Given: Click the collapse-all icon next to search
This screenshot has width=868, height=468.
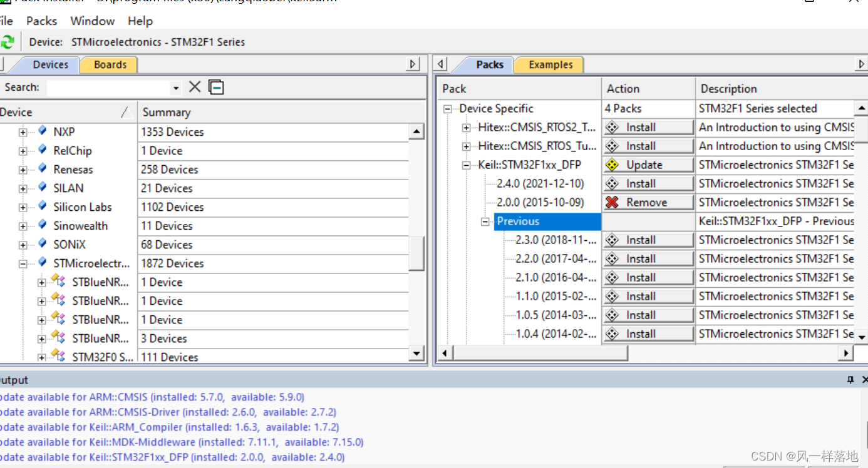Looking at the screenshot, I should [216, 87].
